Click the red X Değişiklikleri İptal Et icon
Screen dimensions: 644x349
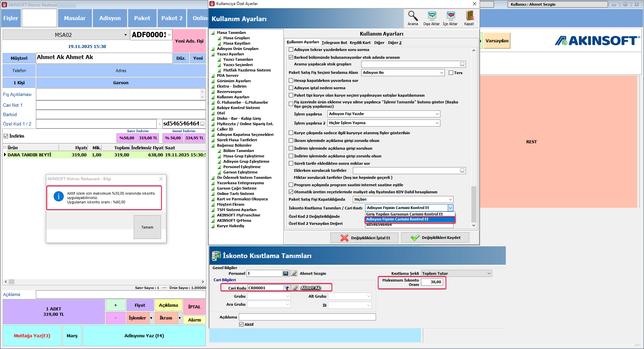(344, 238)
